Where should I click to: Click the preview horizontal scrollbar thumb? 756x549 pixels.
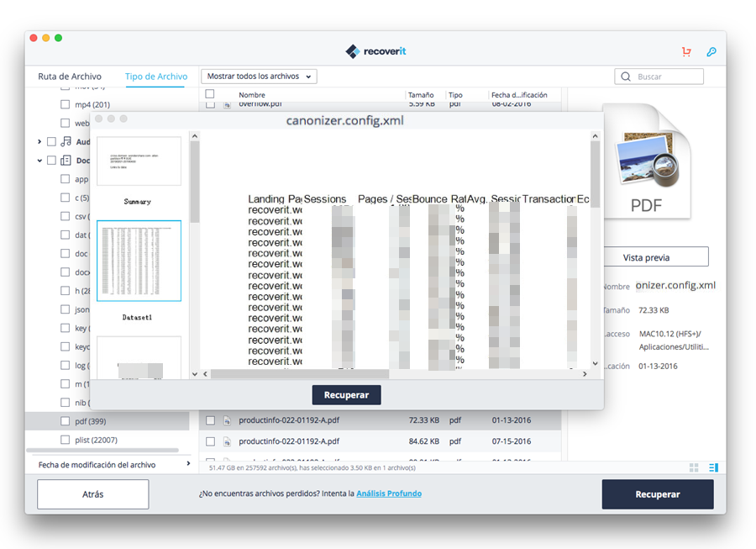(300, 374)
